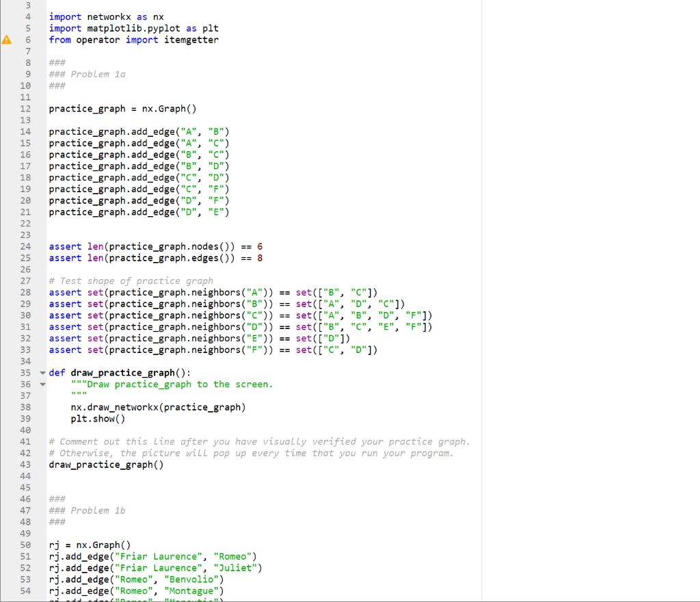Click the '# Comment out this line' comment

point(259,442)
